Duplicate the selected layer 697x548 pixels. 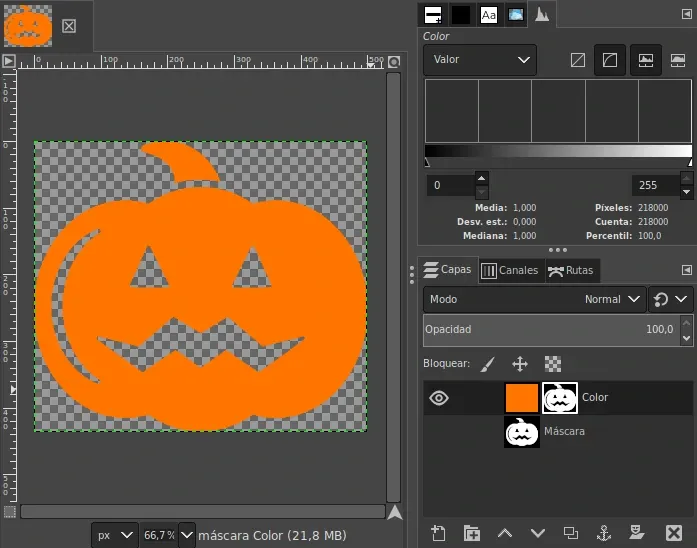(x=570, y=533)
